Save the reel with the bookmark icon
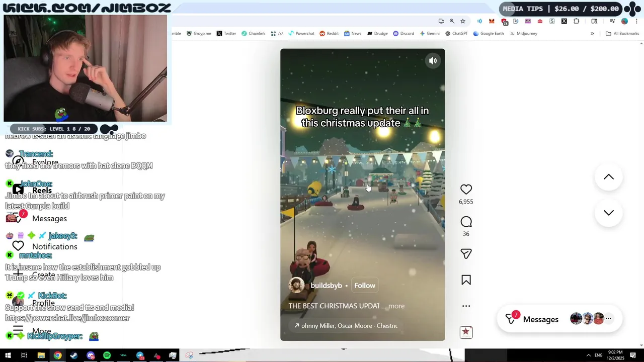 click(x=466, y=280)
